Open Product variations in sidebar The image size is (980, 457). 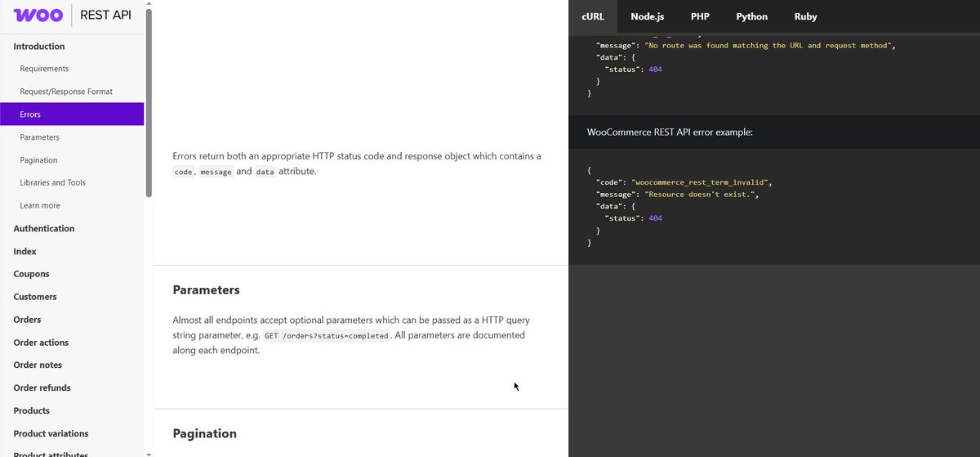tap(51, 434)
